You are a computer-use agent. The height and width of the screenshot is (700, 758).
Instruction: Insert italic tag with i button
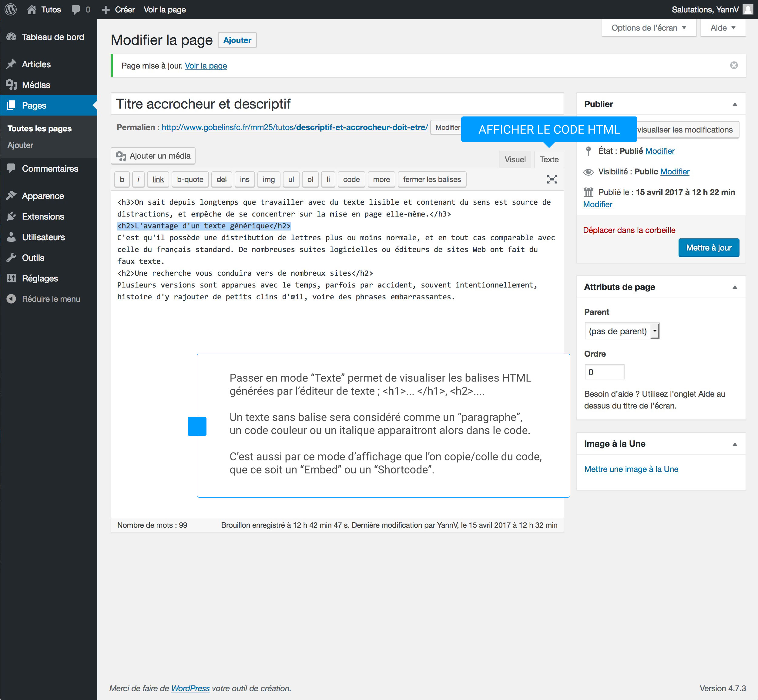[x=138, y=180]
